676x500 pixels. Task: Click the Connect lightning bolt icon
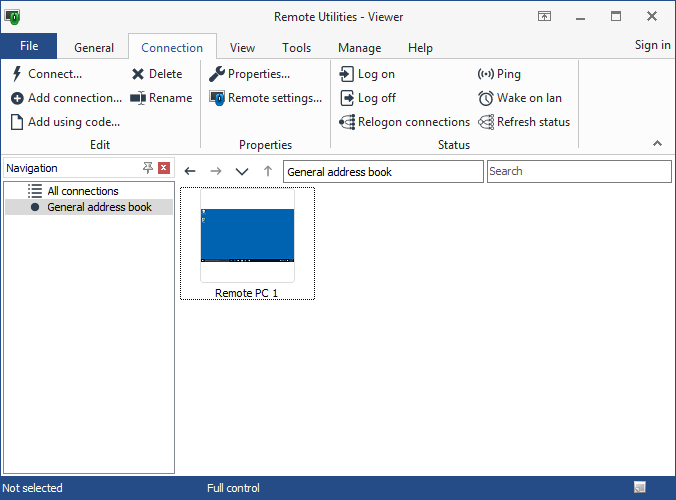[17, 74]
